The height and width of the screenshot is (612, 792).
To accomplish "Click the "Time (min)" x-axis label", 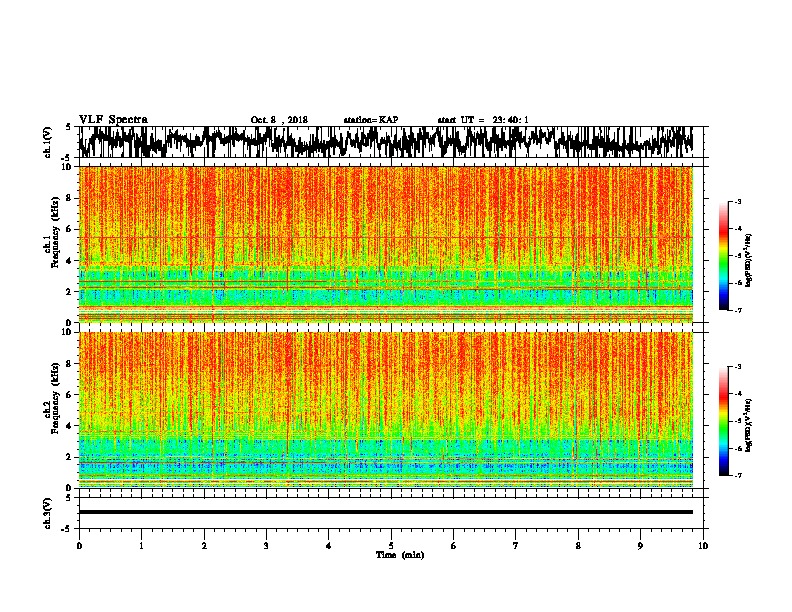I will click(x=400, y=555).
